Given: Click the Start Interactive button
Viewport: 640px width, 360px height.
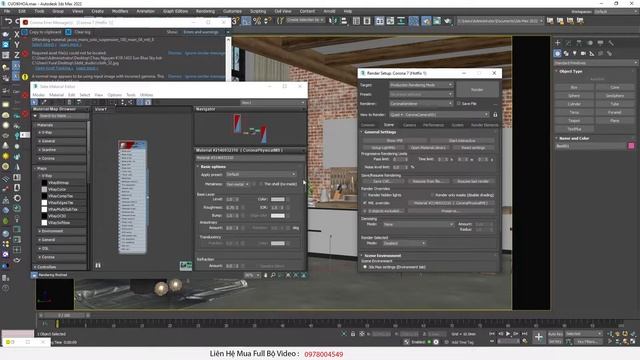Looking at the screenshot, I should [x=462, y=140].
